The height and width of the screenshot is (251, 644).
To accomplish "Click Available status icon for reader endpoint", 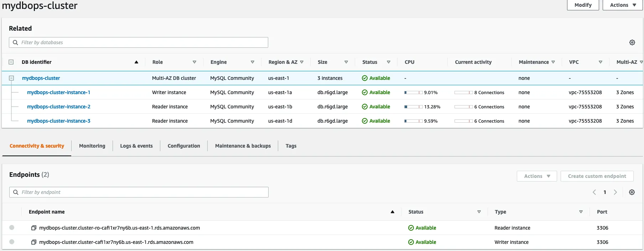I will tap(411, 228).
